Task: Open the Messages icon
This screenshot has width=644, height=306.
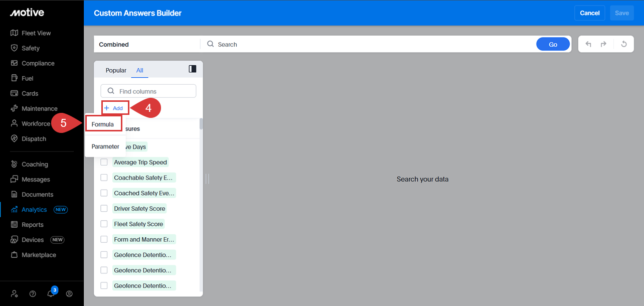Action: pyautogui.click(x=15, y=179)
